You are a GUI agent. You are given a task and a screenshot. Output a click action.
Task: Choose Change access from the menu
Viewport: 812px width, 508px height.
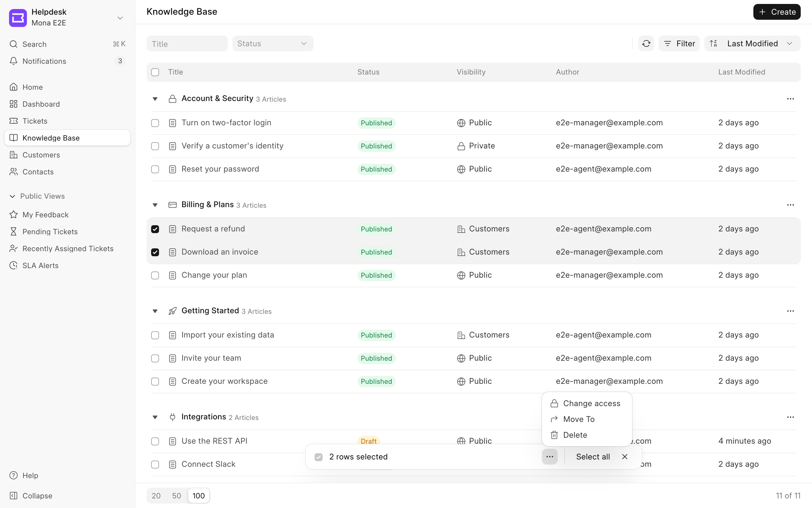[x=587, y=404]
